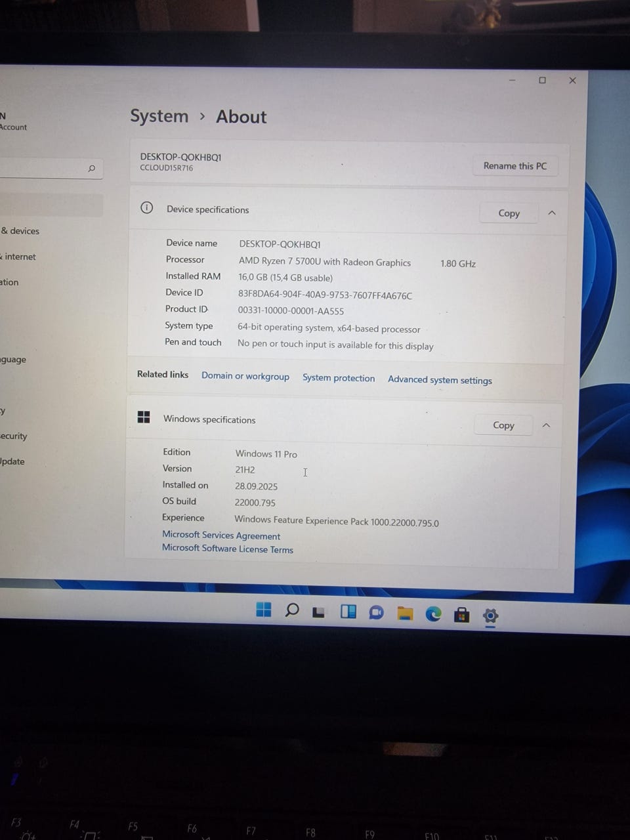
Task: Click the settings search input field
Action: [51, 169]
